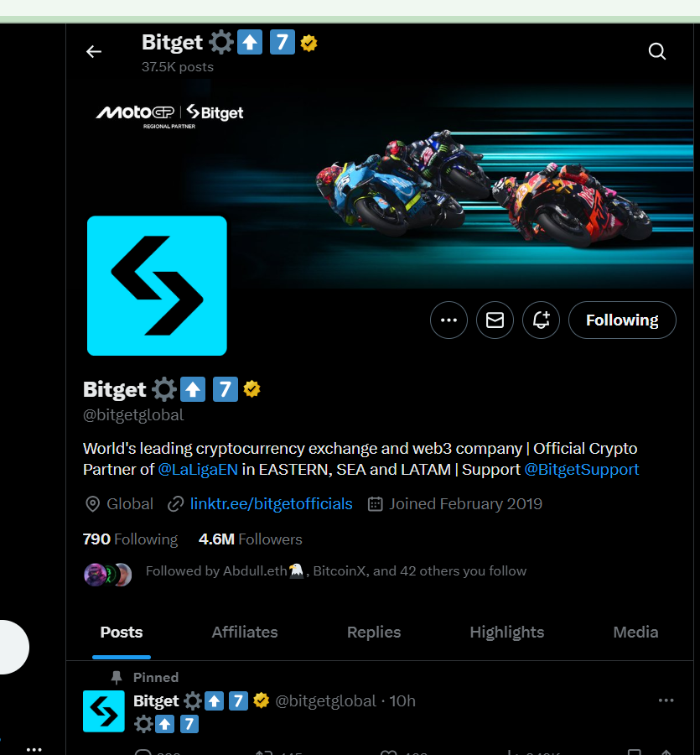Click the back arrow icon
700x755 pixels.
(x=94, y=51)
